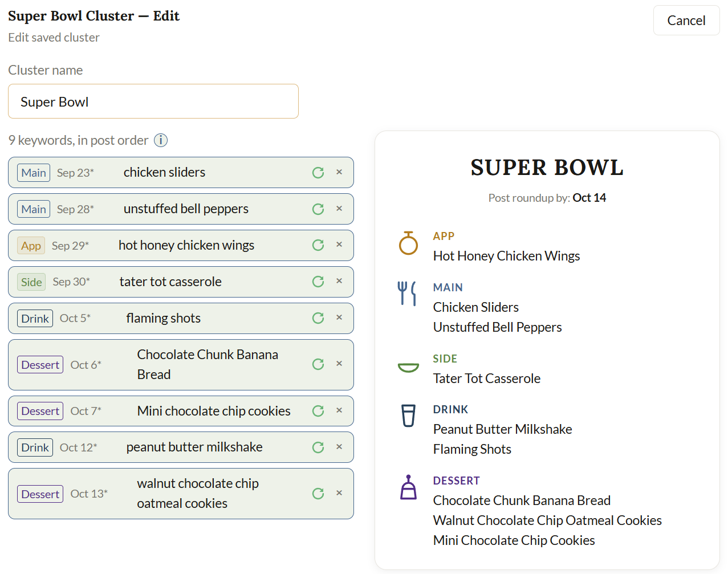Viewport: 728px width, 574px height.
Task: Click Unstuffed Bell Peppers in preview
Action: (x=498, y=327)
